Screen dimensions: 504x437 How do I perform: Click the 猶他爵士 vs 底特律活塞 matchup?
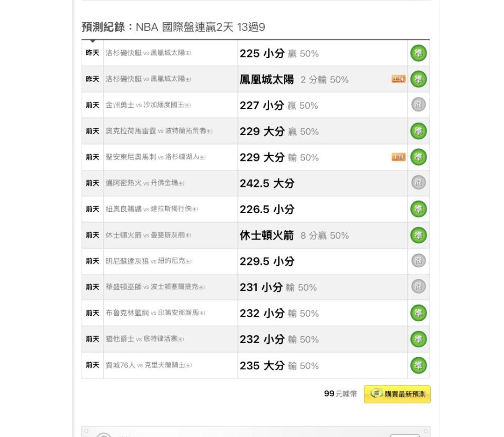(145, 340)
